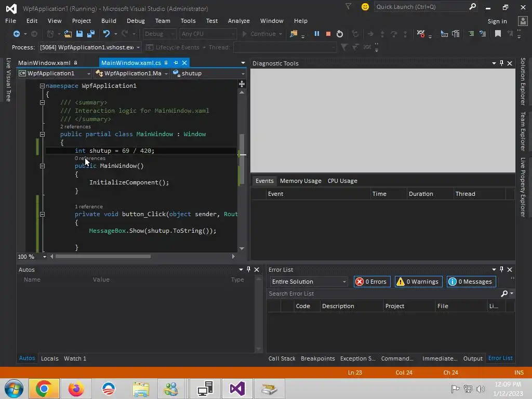532x399 pixels.
Task: Collapse the MainWindow class outline
Action: tap(42, 134)
